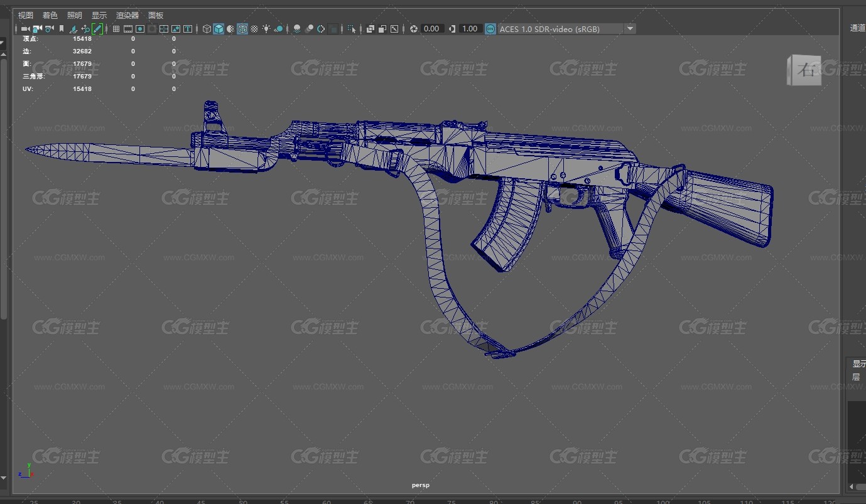Click the 边 count value 32682

point(82,51)
